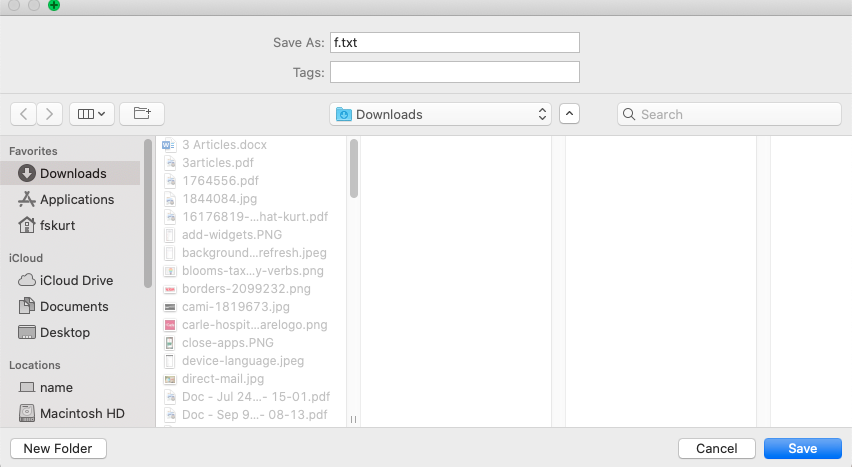
Task: Click the file list vertical scrollbar
Action: point(354,169)
